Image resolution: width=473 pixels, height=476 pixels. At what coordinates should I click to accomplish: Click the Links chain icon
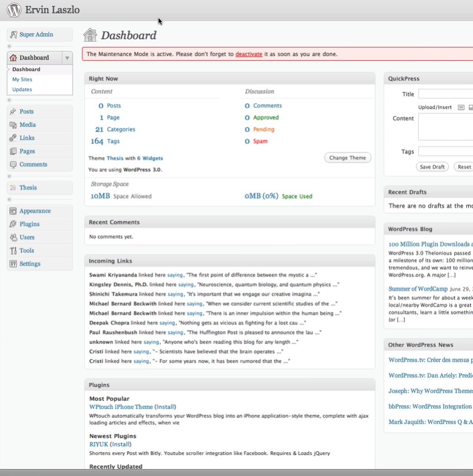coord(13,138)
